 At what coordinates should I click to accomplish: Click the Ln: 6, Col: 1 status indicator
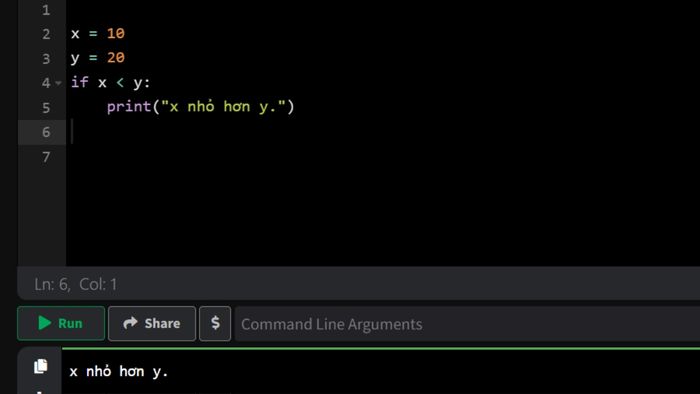point(75,284)
